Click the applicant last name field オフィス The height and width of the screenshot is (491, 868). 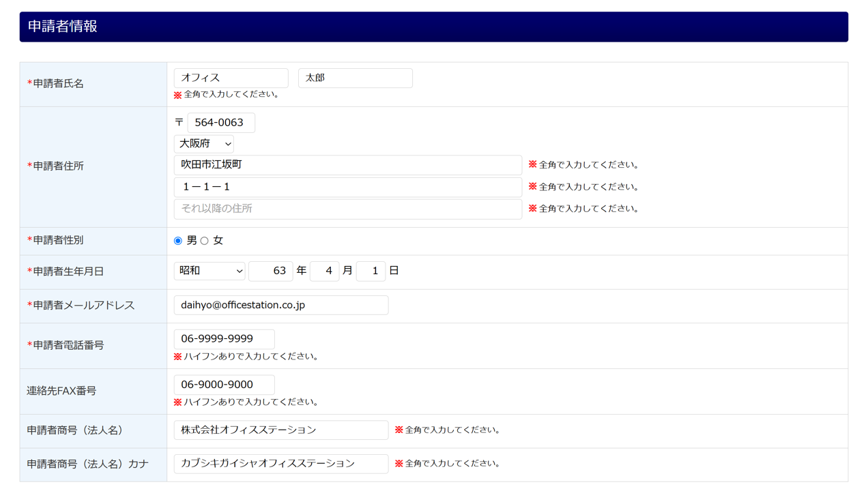pos(231,78)
